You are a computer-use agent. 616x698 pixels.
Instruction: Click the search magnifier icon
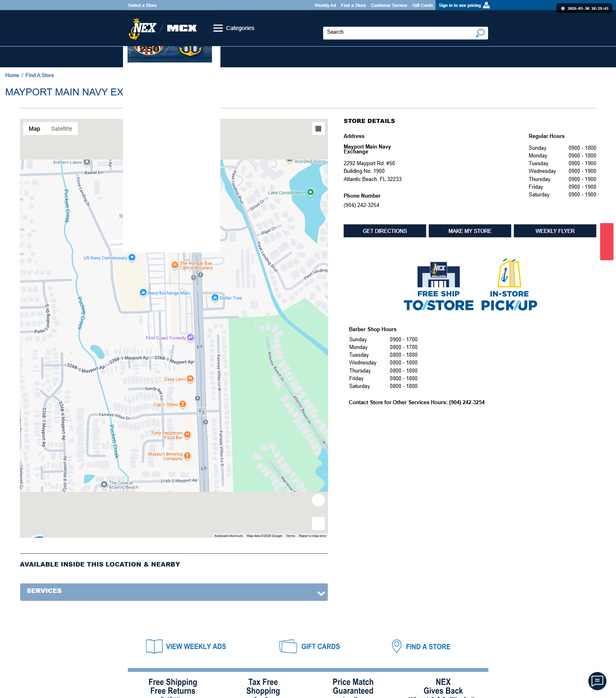tap(480, 33)
